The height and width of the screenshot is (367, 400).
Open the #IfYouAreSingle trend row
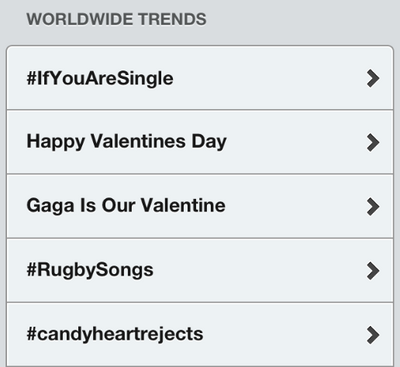click(200, 78)
